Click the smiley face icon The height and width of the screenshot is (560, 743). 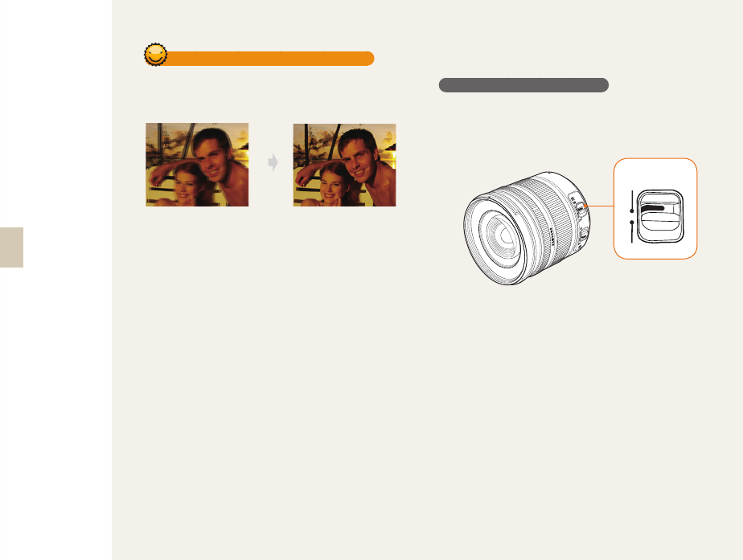point(155,55)
